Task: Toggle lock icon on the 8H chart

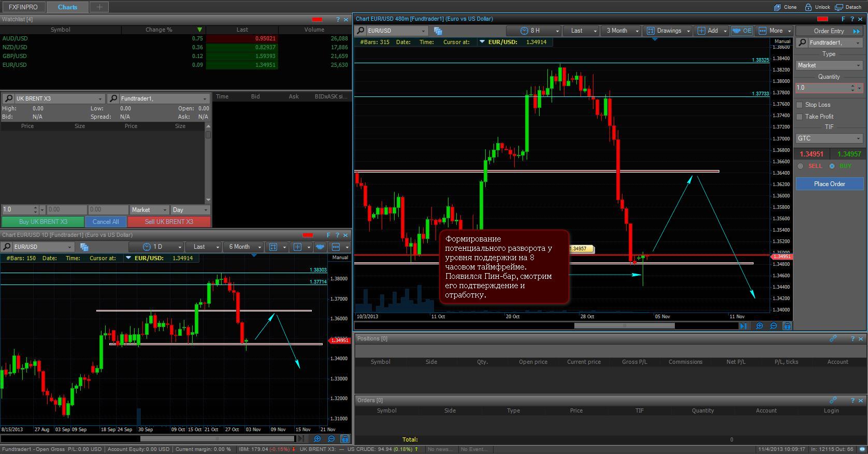Action: pyautogui.click(x=787, y=326)
